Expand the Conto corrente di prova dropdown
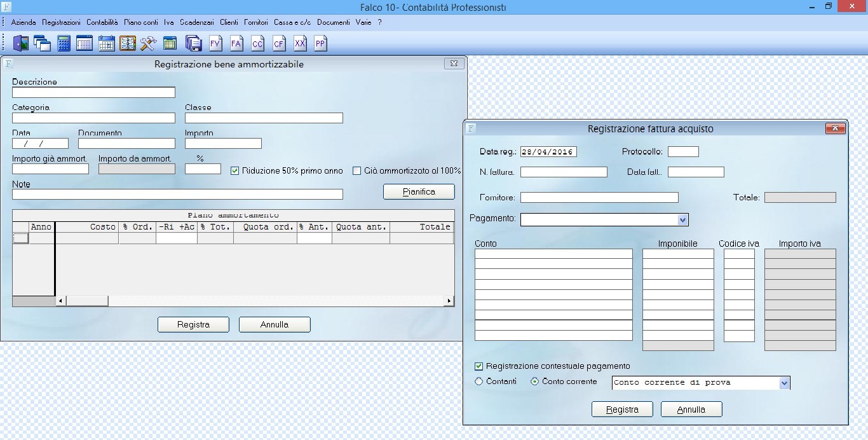 click(784, 383)
